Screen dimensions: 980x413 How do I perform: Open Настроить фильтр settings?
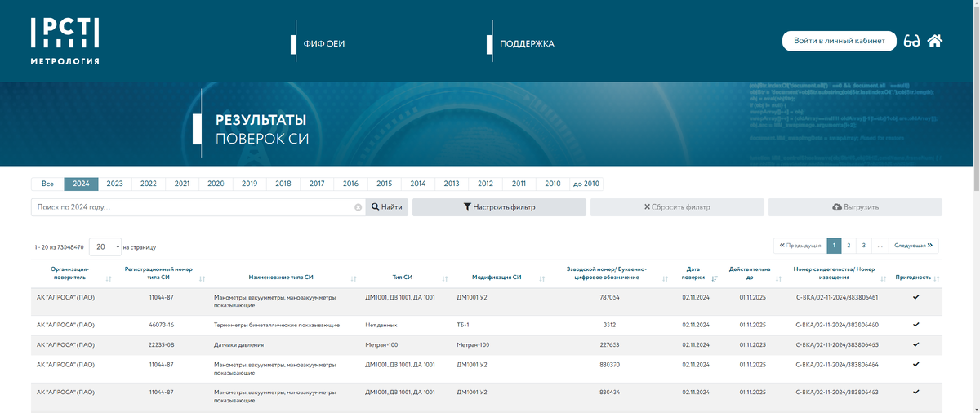499,207
